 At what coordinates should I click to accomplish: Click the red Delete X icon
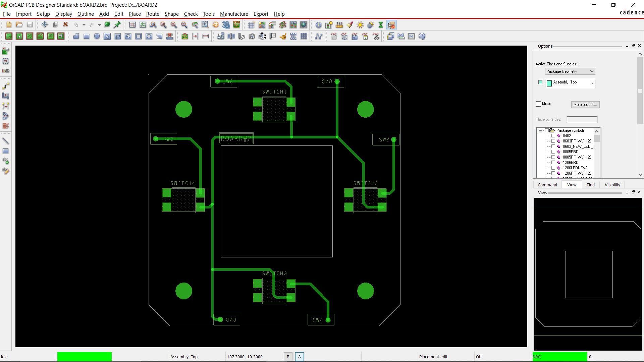click(66, 25)
